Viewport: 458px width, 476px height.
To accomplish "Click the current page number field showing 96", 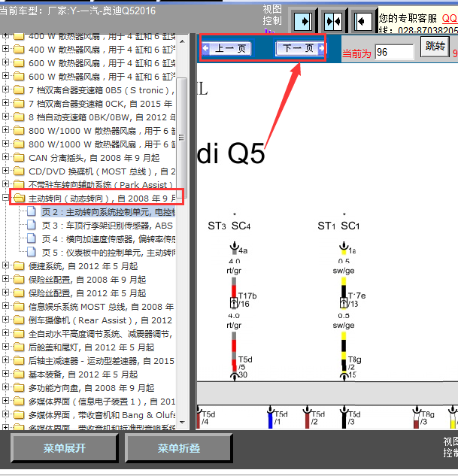I will [394, 52].
